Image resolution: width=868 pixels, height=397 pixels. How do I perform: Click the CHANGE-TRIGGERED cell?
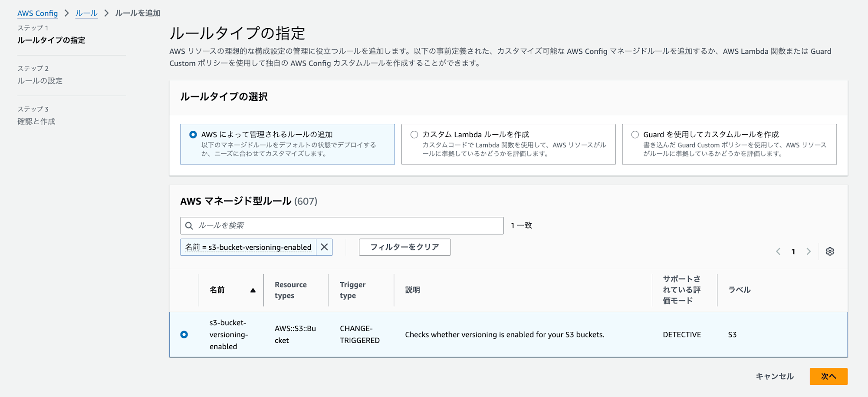[360, 334]
